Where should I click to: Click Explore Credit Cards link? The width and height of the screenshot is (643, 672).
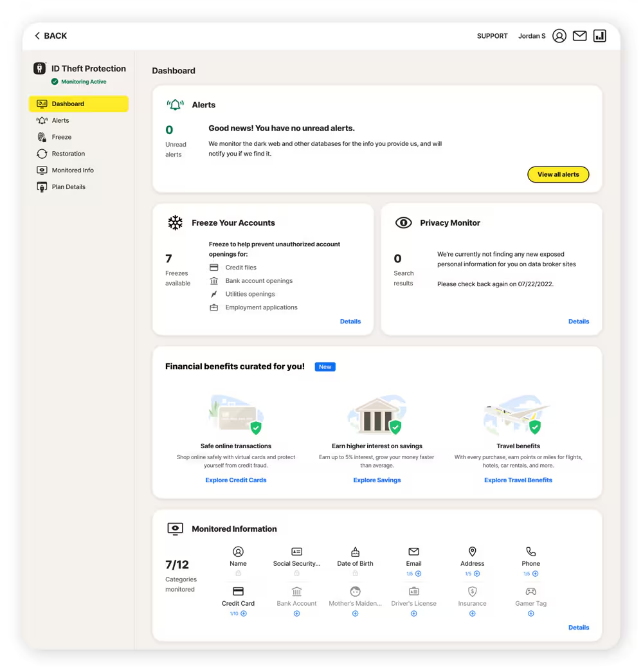pyautogui.click(x=236, y=480)
